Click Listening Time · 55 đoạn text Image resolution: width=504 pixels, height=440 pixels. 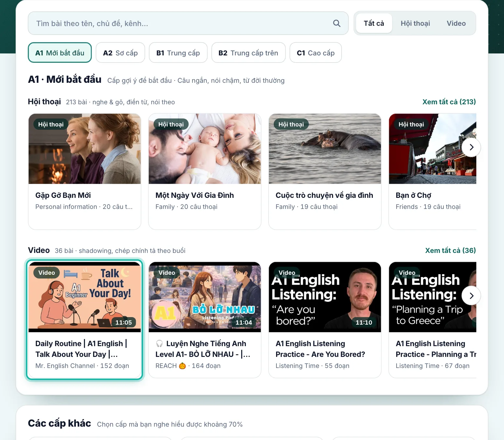[x=313, y=366]
